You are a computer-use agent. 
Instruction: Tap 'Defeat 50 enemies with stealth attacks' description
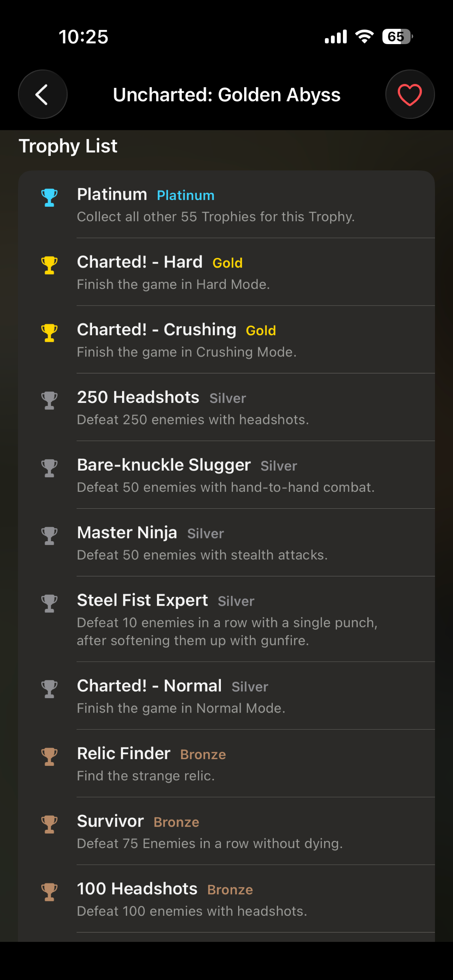[x=202, y=555]
